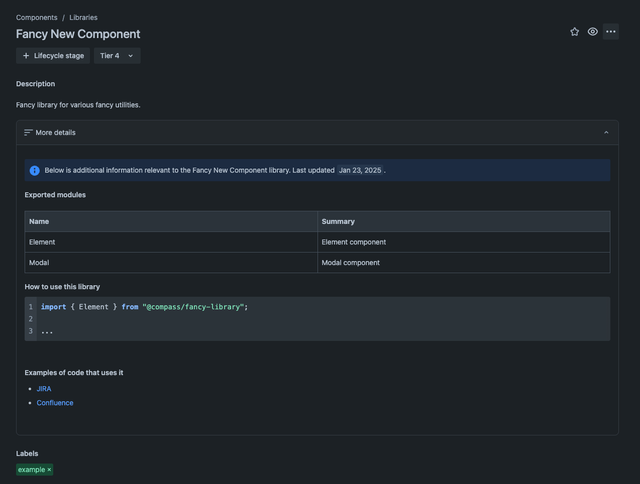
Task: Select the Element name cell
Action: click(x=171, y=242)
